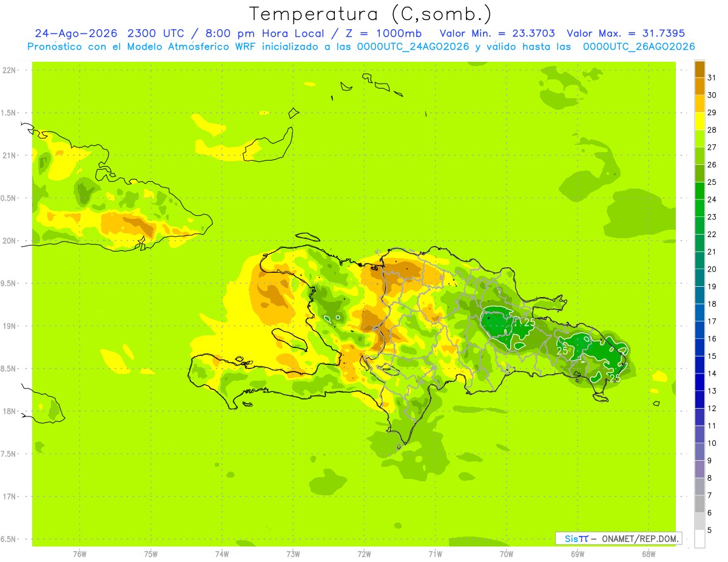Click the longitude label "72W"
The image size is (728, 562).
364,554
